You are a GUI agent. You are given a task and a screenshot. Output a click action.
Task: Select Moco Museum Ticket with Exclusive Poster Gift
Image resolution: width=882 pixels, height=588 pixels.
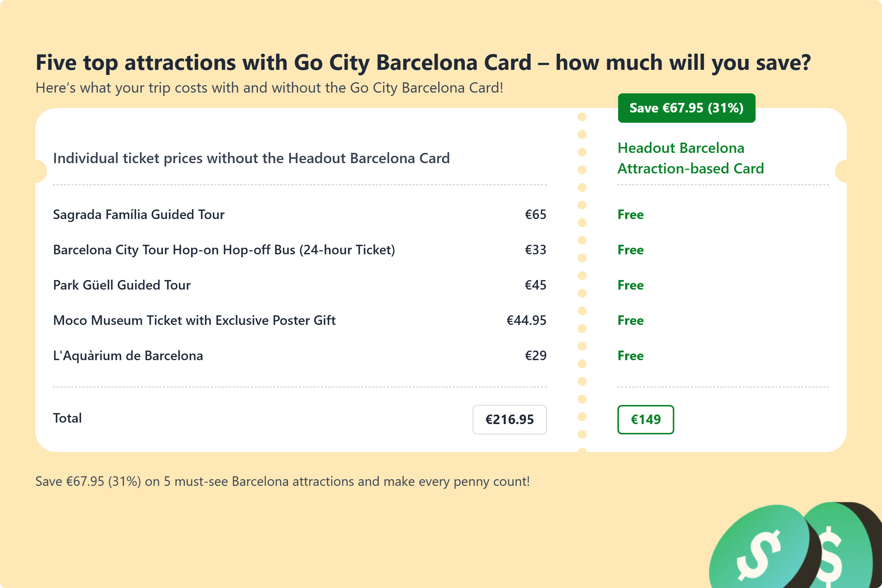(194, 320)
